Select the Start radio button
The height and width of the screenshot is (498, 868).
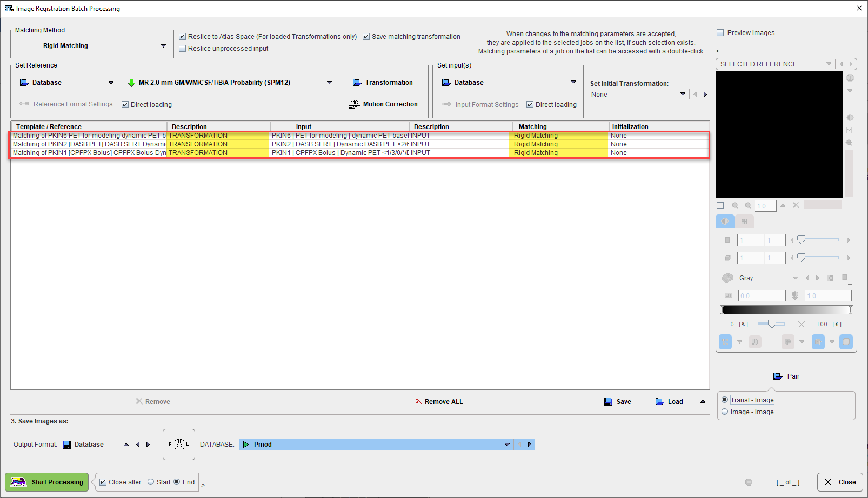(x=151, y=482)
